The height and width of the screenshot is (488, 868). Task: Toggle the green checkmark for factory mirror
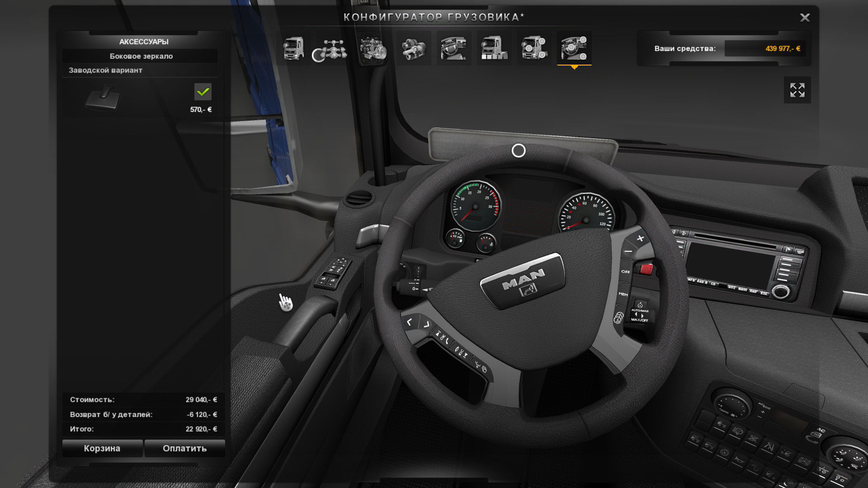pyautogui.click(x=203, y=92)
